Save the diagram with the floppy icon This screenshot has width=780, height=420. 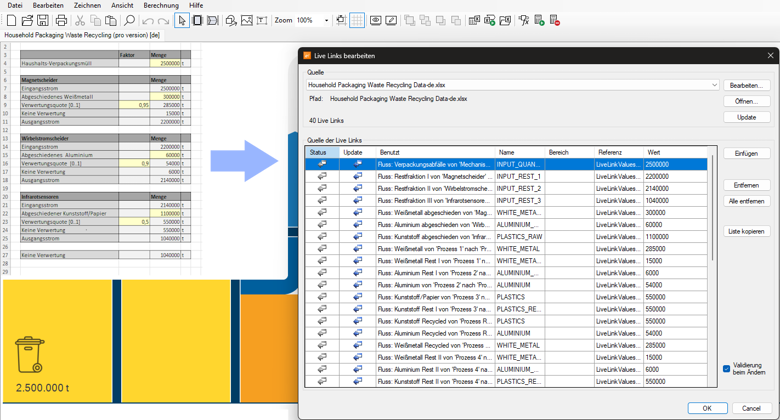point(43,20)
